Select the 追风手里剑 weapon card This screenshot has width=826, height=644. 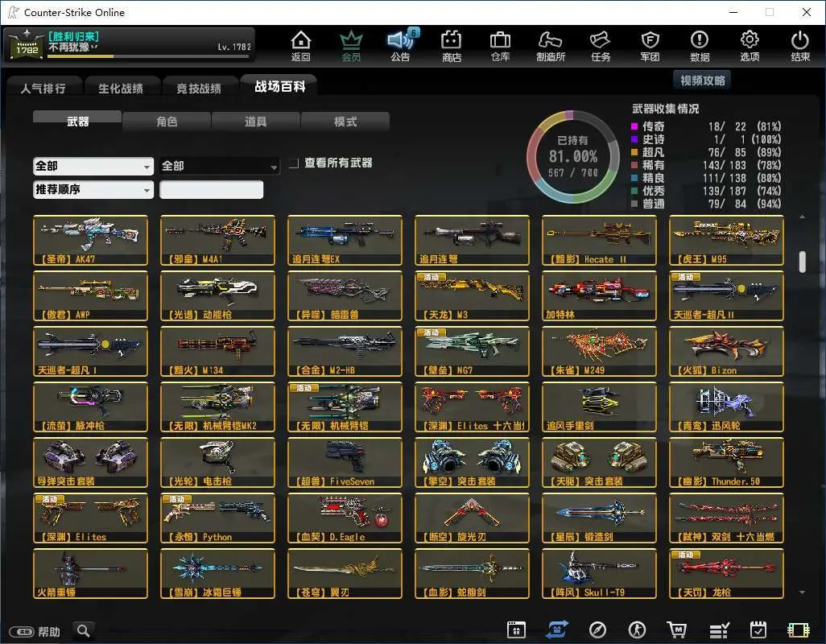tap(600, 407)
